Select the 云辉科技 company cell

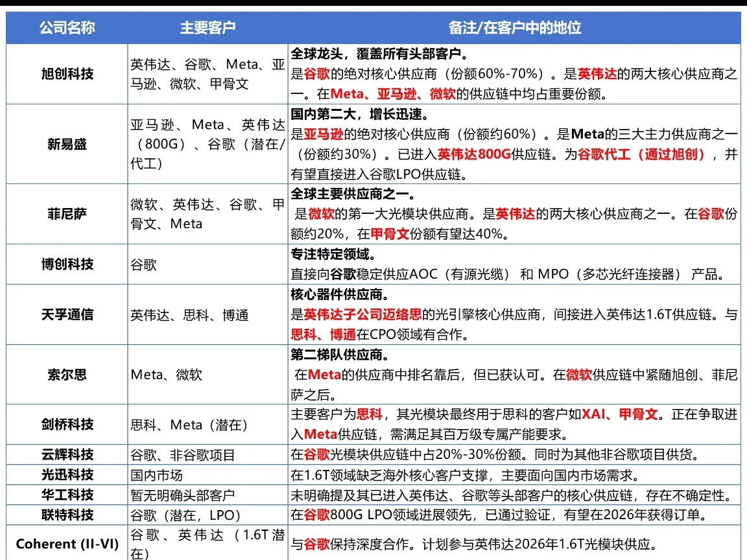click(x=67, y=455)
